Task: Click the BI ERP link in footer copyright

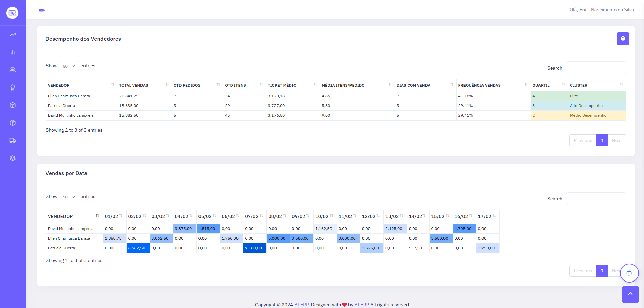Action: [301, 305]
